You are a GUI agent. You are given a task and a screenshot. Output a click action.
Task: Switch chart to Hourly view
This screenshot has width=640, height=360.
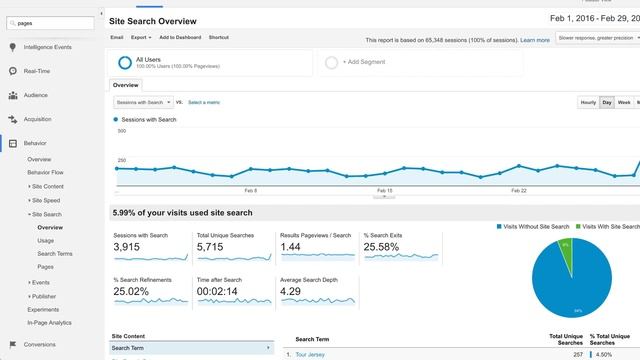click(x=588, y=102)
